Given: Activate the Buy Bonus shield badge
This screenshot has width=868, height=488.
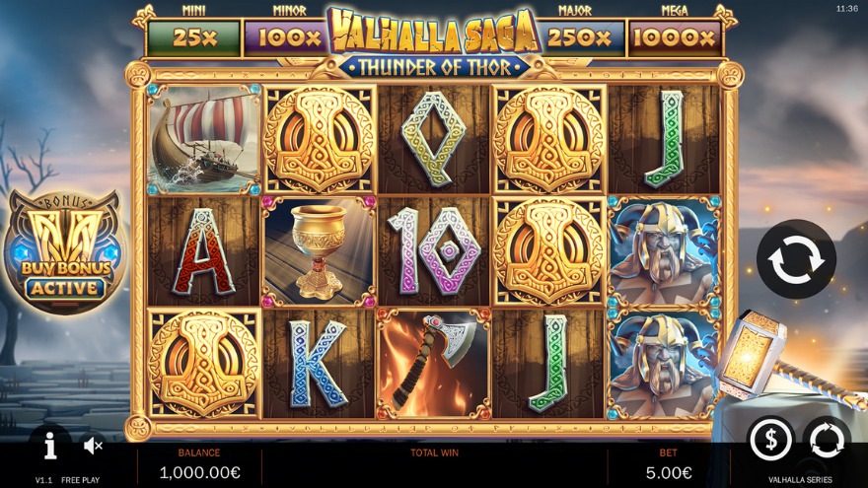Looking at the screenshot, I should (x=65, y=251).
